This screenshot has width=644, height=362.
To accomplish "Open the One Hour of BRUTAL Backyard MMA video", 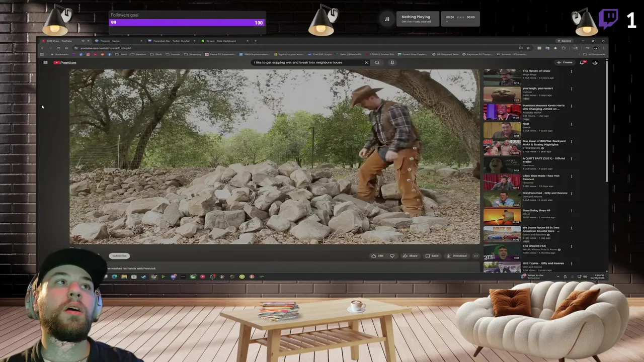I will 543,143.
